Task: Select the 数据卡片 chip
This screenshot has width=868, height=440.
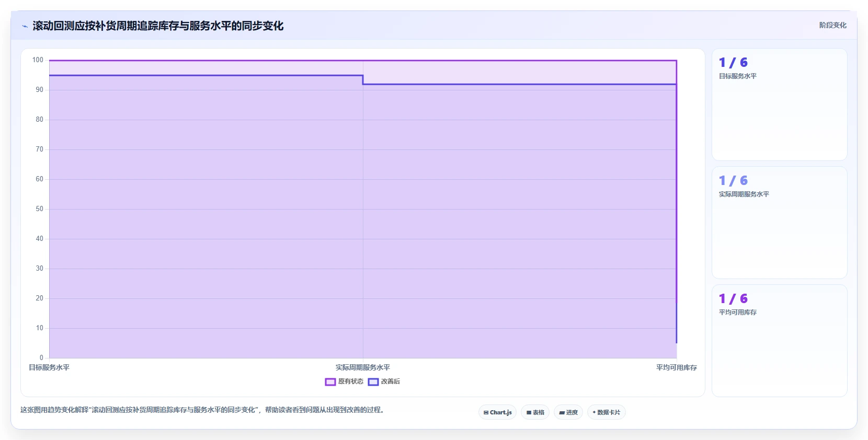Action: coord(607,412)
